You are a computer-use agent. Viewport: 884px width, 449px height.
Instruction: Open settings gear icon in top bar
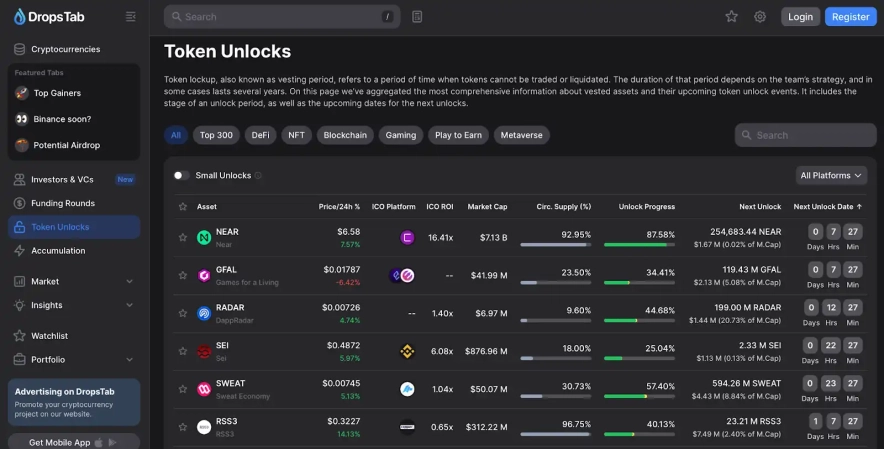(760, 16)
